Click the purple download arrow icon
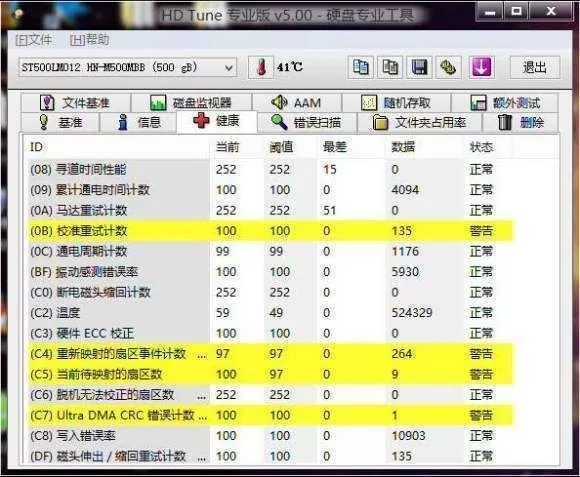This screenshot has width=580, height=477. point(481,67)
